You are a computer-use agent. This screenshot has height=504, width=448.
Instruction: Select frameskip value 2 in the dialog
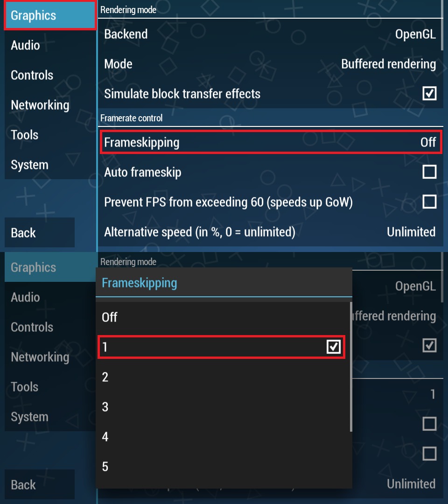222,377
